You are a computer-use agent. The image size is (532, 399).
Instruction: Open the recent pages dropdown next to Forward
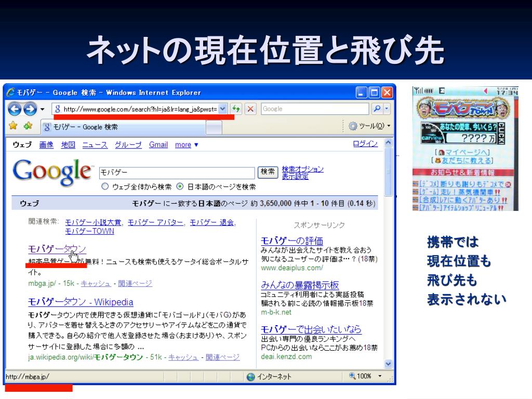43,109
